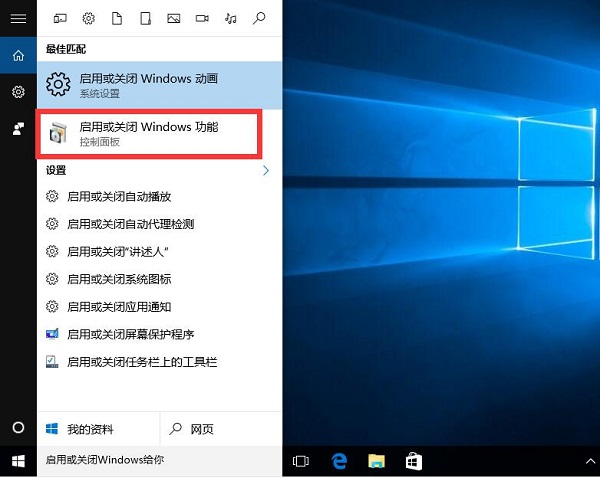The image size is (600, 478).
Task: Open the Windows Start button
Action: pyautogui.click(x=18, y=461)
